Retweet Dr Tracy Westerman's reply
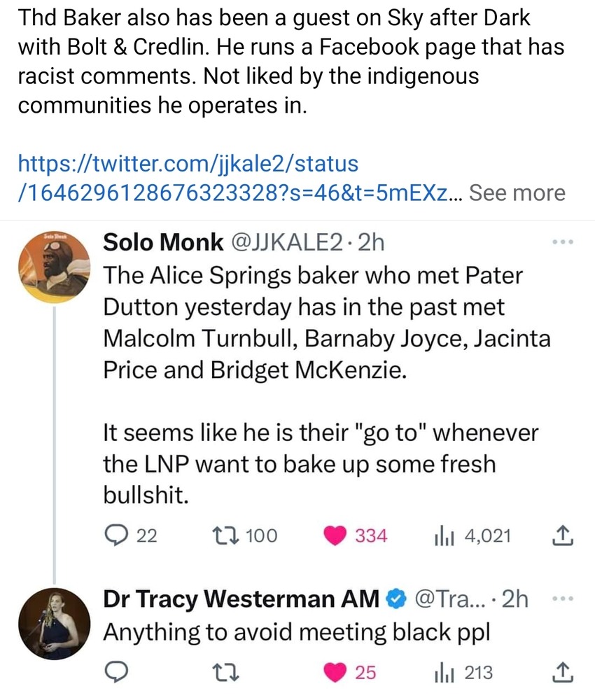 (x=223, y=673)
